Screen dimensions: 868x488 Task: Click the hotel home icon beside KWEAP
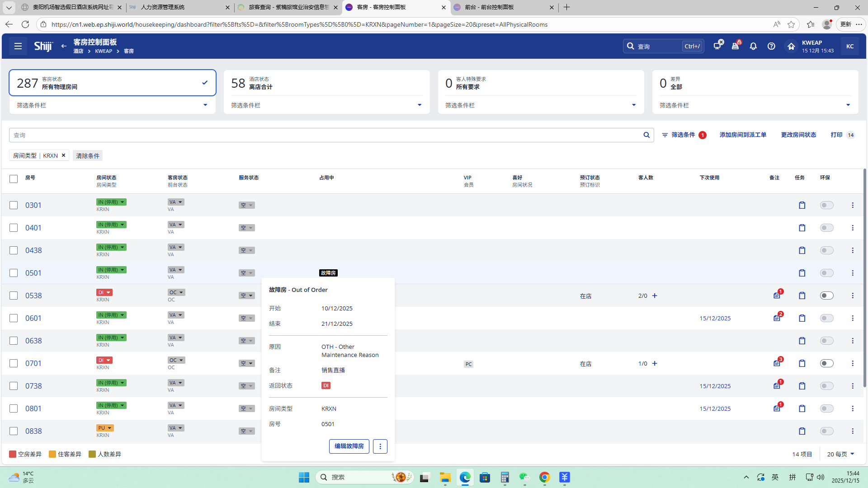click(x=791, y=46)
